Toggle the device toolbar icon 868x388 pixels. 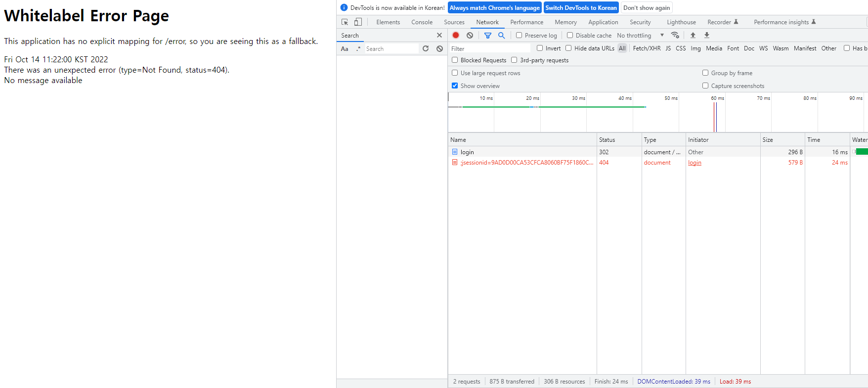(358, 22)
